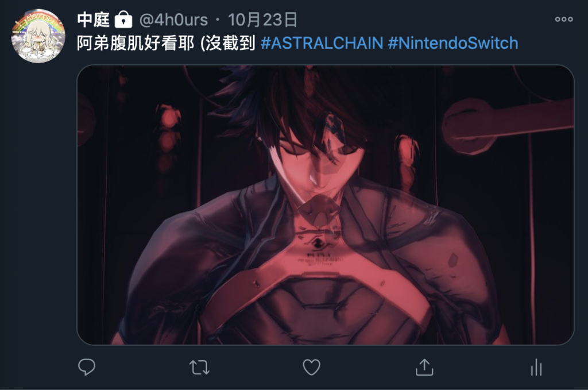Click the display name 中庭
Image resolution: width=588 pixels, height=390 pixels.
pyautogui.click(x=94, y=20)
